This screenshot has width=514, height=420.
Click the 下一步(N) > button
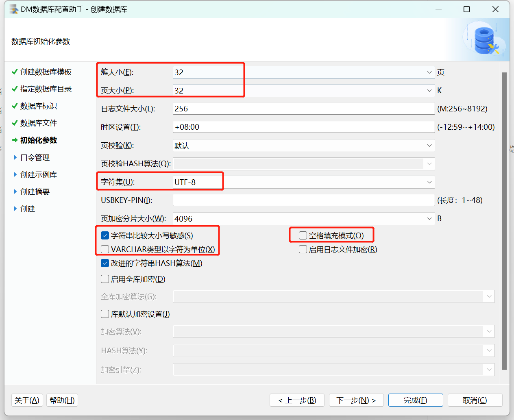356,400
